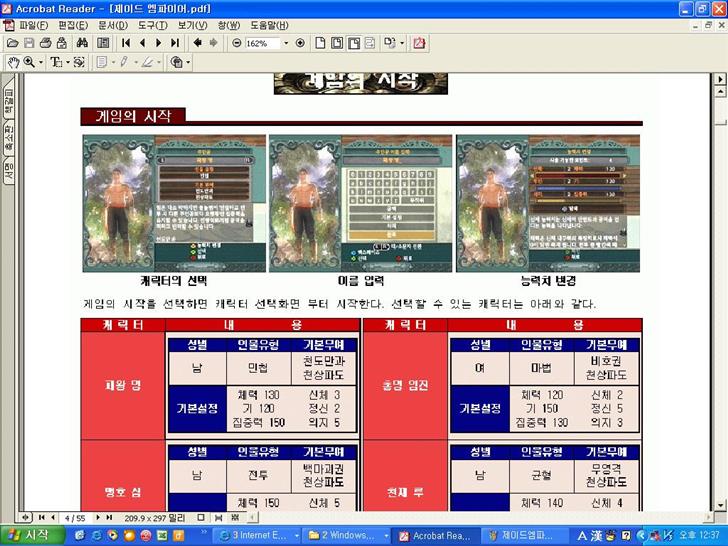Open the zoom level dropdown arrow

tap(286, 43)
